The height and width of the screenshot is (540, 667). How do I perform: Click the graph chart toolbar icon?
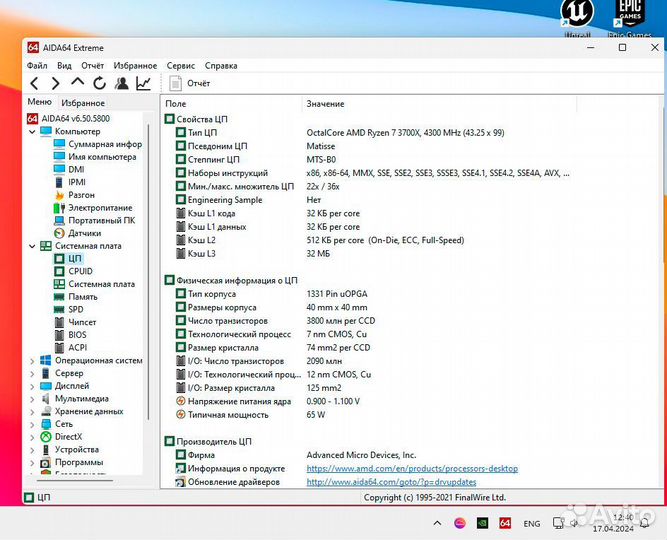pos(144,83)
